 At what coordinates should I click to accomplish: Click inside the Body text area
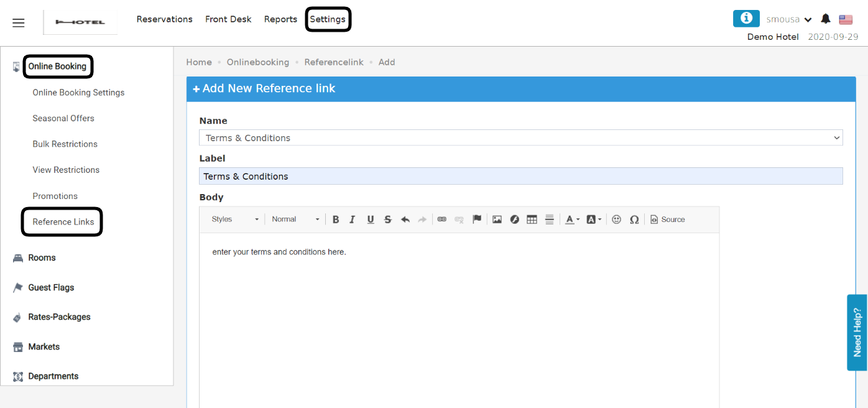[x=459, y=320]
